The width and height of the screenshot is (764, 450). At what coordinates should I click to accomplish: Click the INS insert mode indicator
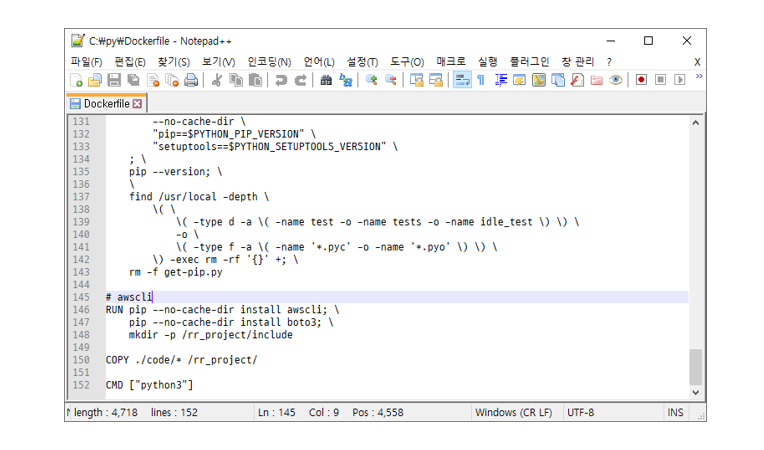675,412
